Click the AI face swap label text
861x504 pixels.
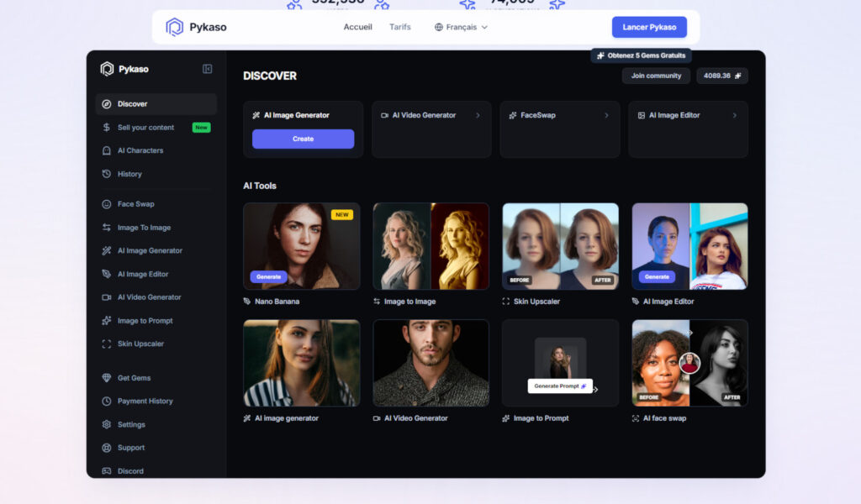[664, 418]
